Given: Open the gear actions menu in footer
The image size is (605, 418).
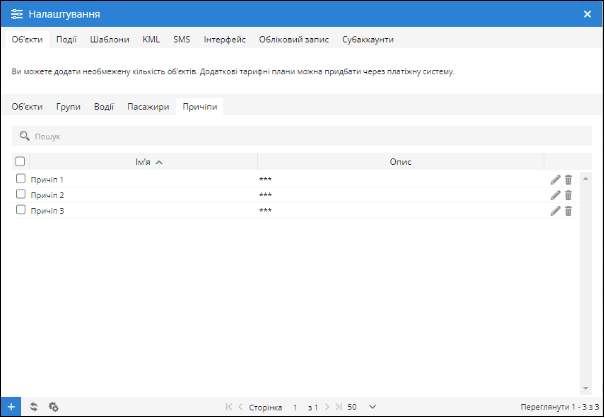Looking at the screenshot, I should 54,407.
